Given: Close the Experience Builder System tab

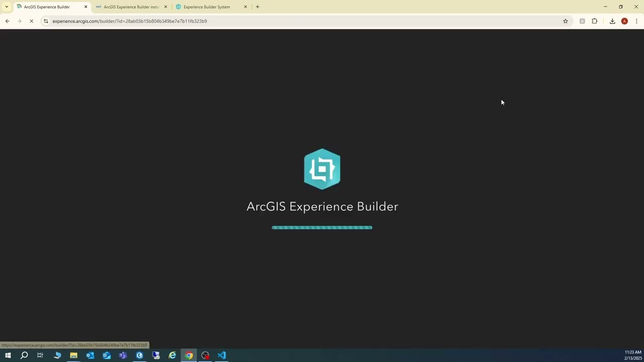Looking at the screenshot, I should (246, 7).
